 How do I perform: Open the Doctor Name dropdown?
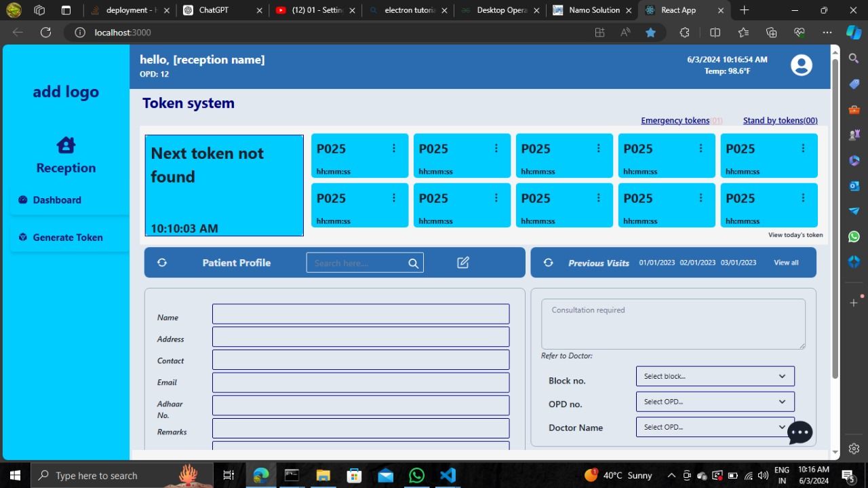(714, 427)
